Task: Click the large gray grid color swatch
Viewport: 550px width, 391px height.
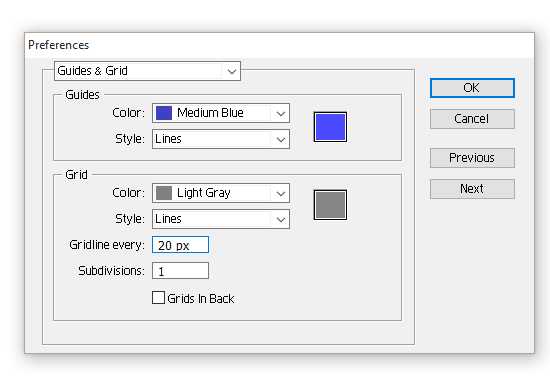Action: (x=330, y=205)
